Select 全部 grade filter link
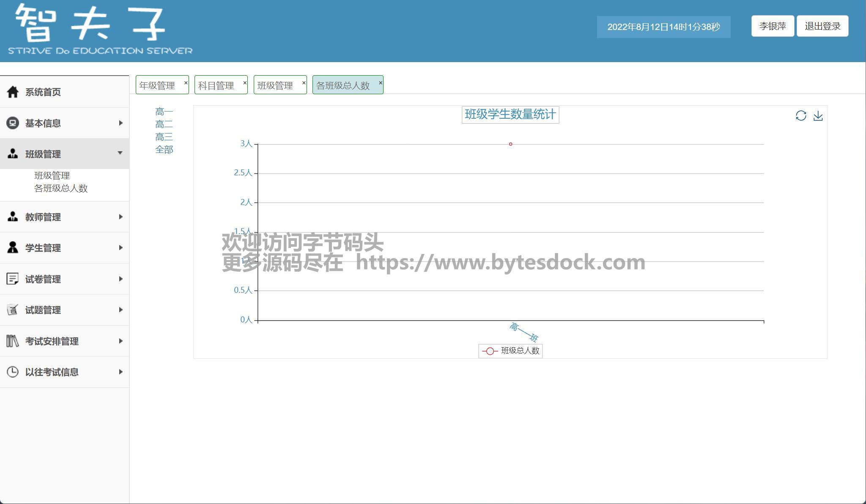This screenshot has width=866, height=504. 164,150
